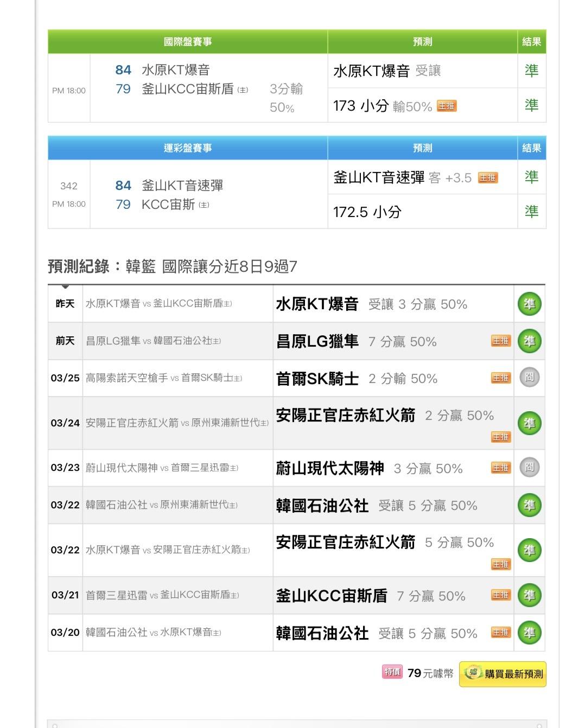Click gray result icon in 03/25 row
Viewport: 566px width, 728px height.
529,378
